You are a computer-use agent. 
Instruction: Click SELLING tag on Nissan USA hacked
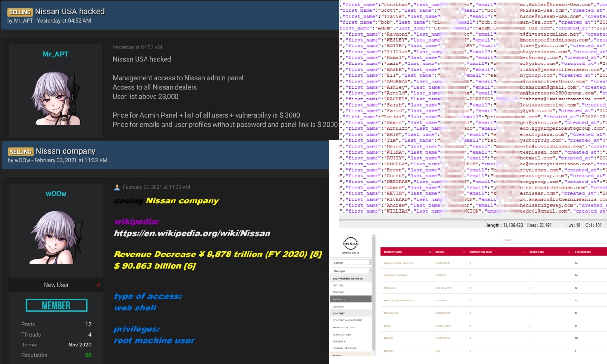(x=20, y=12)
